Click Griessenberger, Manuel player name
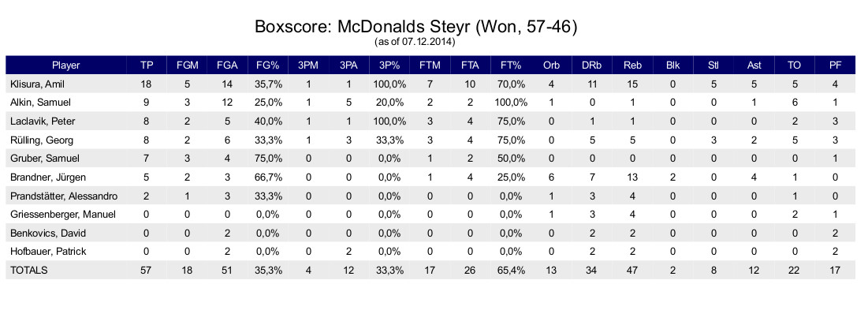The height and width of the screenshot is (310, 868). pyautogui.click(x=62, y=215)
